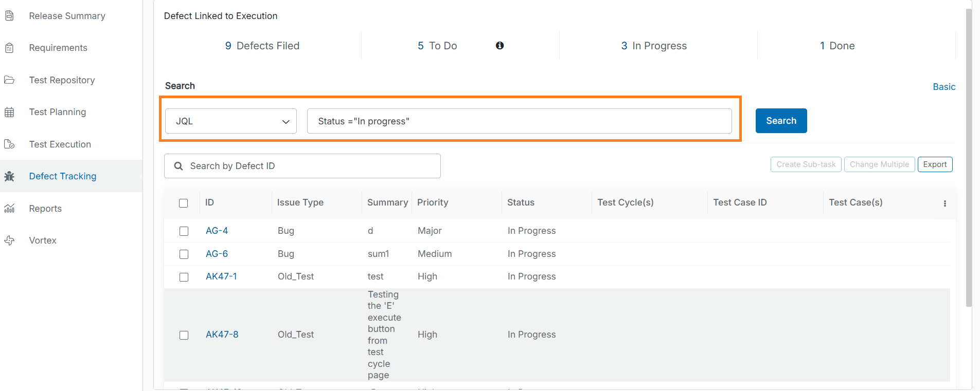980x391 pixels.
Task: Click the vertical scrollbar on the right
Action: click(969, 154)
